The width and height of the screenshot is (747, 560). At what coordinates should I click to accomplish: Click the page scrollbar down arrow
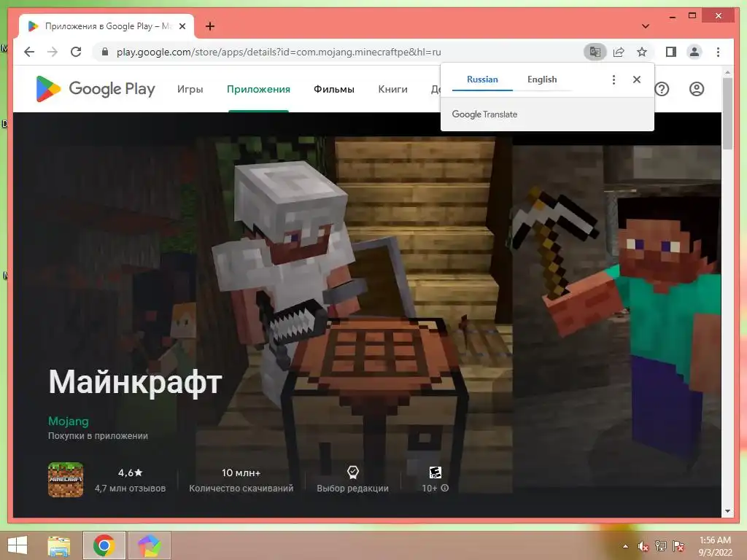[x=727, y=511]
